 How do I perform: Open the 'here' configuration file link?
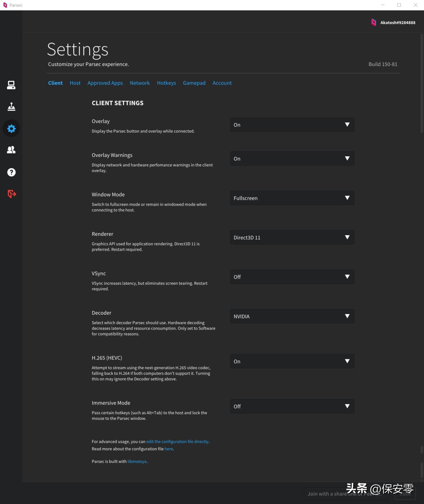coord(168,449)
